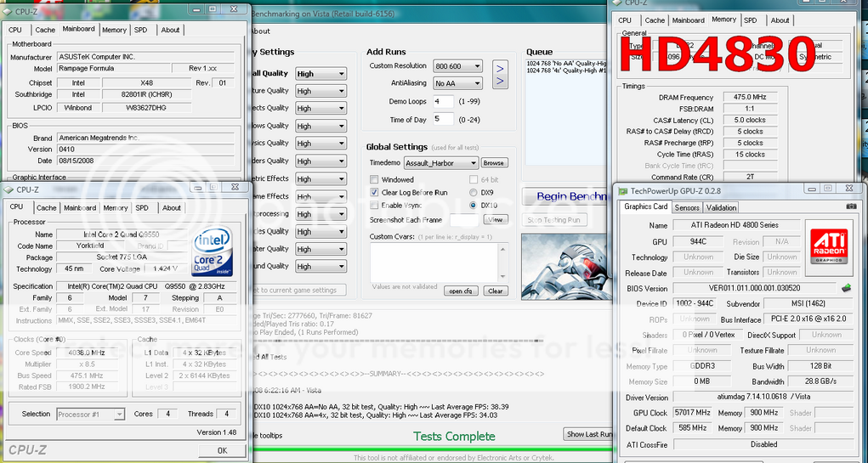Click the title icon of CPU-Z Processor window
Viewport: 868px width, 463px height.
point(9,189)
